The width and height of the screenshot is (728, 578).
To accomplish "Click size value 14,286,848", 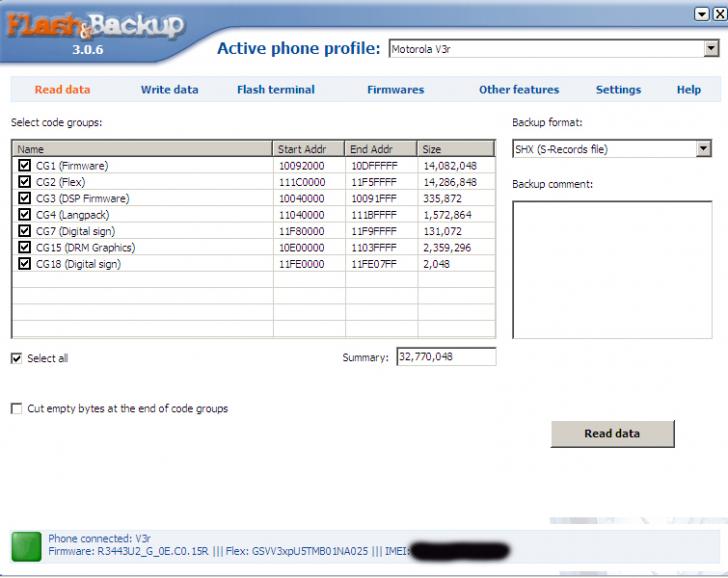I will pos(450,182).
